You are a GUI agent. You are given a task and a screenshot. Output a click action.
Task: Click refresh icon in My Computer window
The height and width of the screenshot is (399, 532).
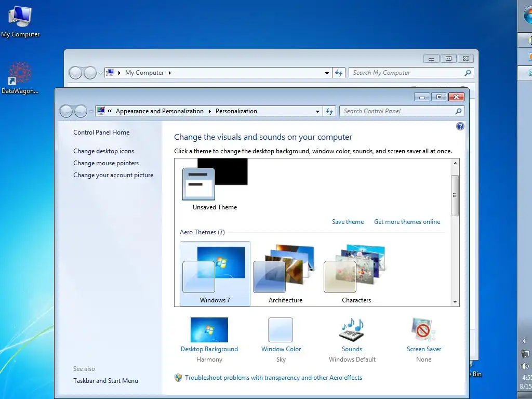coord(339,73)
